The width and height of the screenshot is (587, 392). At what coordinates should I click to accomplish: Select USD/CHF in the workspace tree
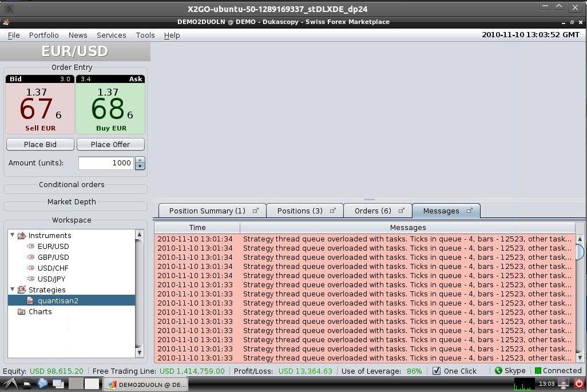click(x=53, y=268)
